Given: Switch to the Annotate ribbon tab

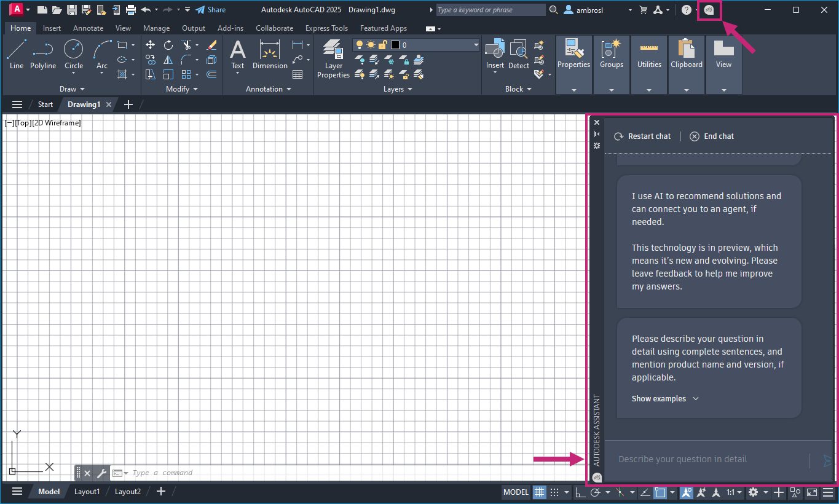Looking at the screenshot, I should [x=88, y=28].
